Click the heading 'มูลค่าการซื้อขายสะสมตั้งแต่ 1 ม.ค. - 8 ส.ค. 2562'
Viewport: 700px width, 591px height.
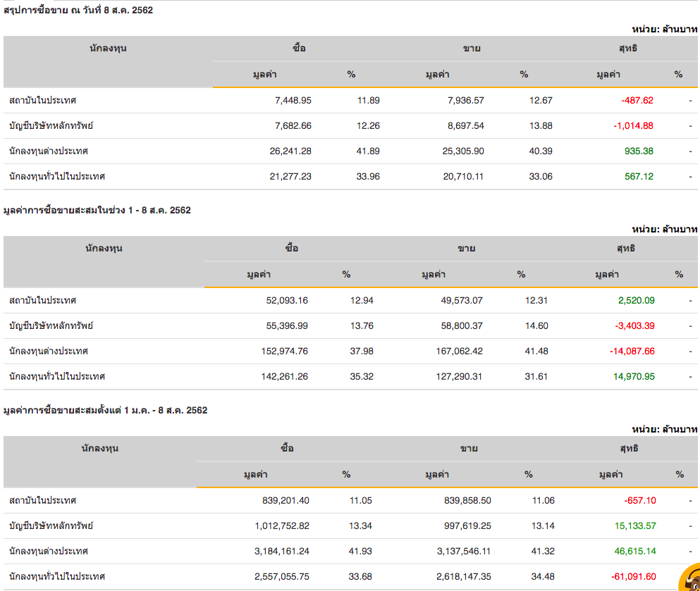105,410
